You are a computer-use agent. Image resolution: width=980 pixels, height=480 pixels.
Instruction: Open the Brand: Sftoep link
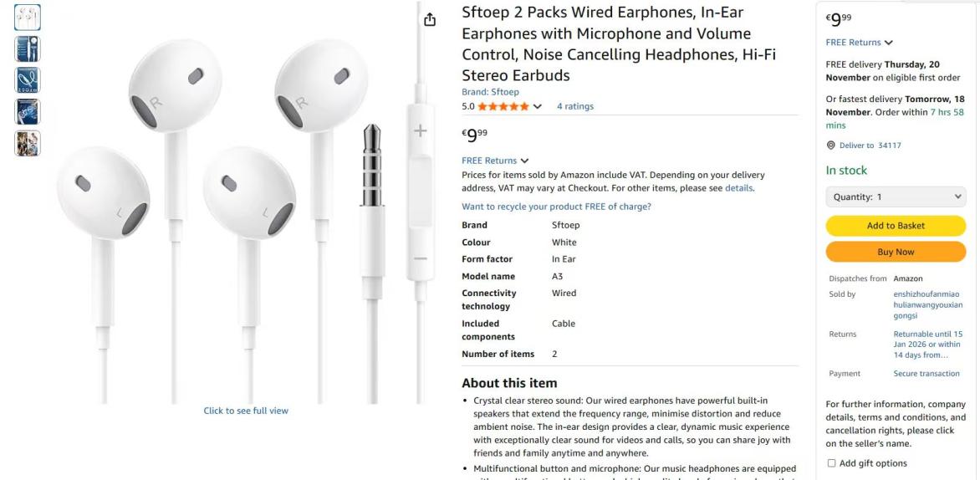click(x=490, y=92)
